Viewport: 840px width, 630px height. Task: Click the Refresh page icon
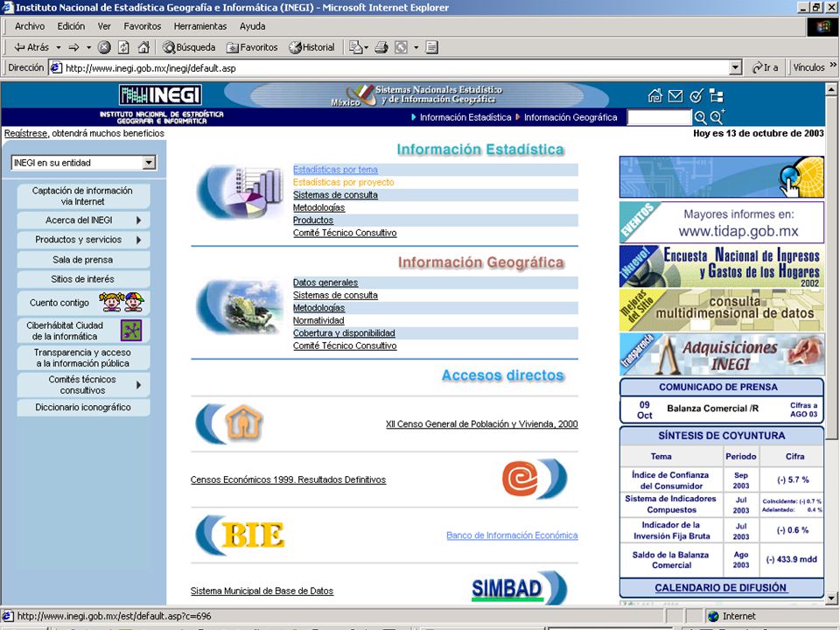pos(123,47)
